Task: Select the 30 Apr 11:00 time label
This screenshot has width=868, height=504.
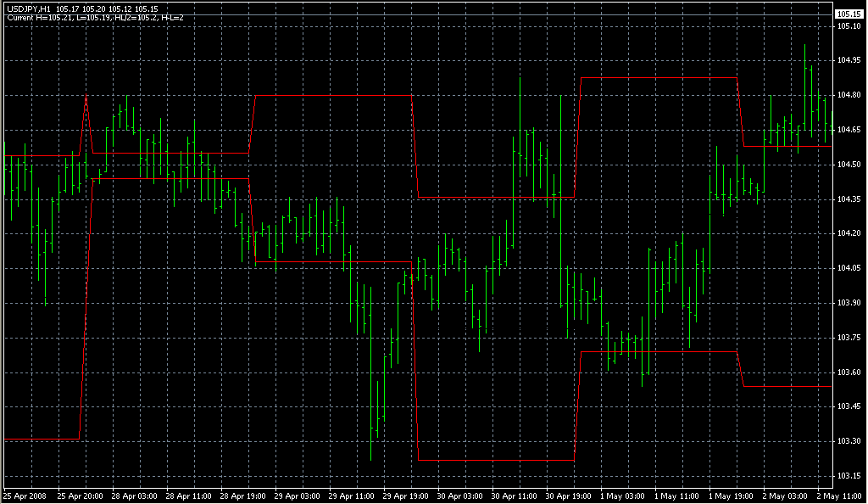Action: click(514, 496)
